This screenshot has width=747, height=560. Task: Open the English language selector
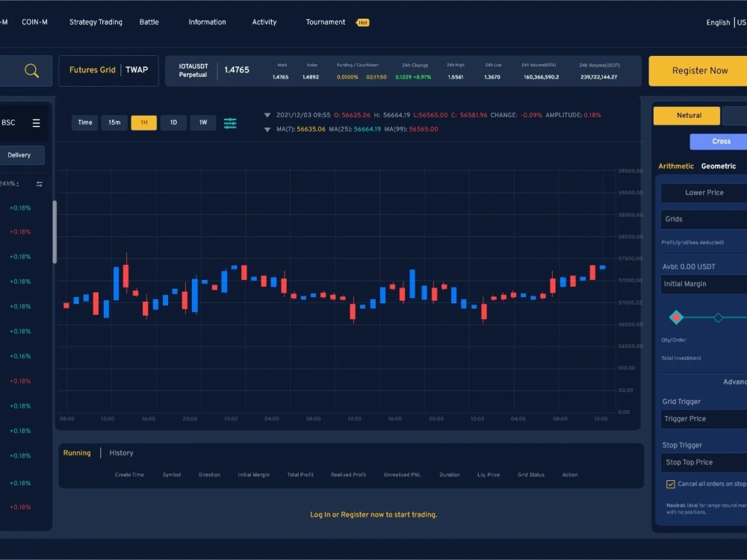tap(717, 22)
